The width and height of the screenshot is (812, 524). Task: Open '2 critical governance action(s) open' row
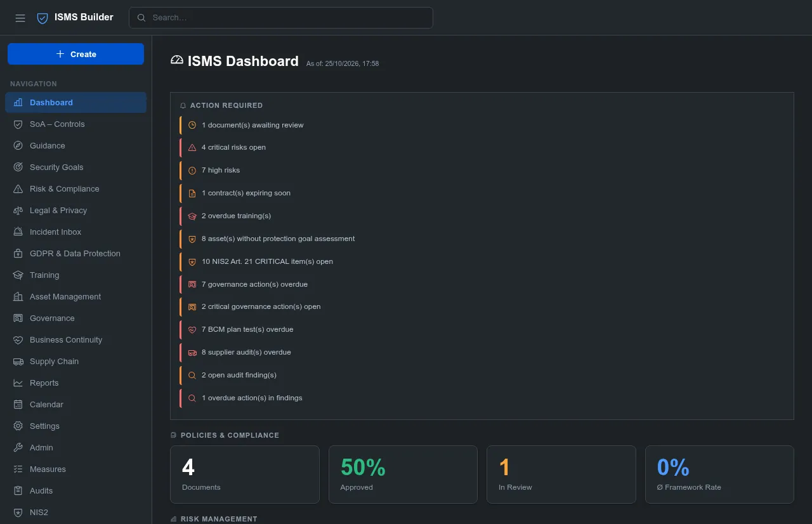[x=482, y=306]
